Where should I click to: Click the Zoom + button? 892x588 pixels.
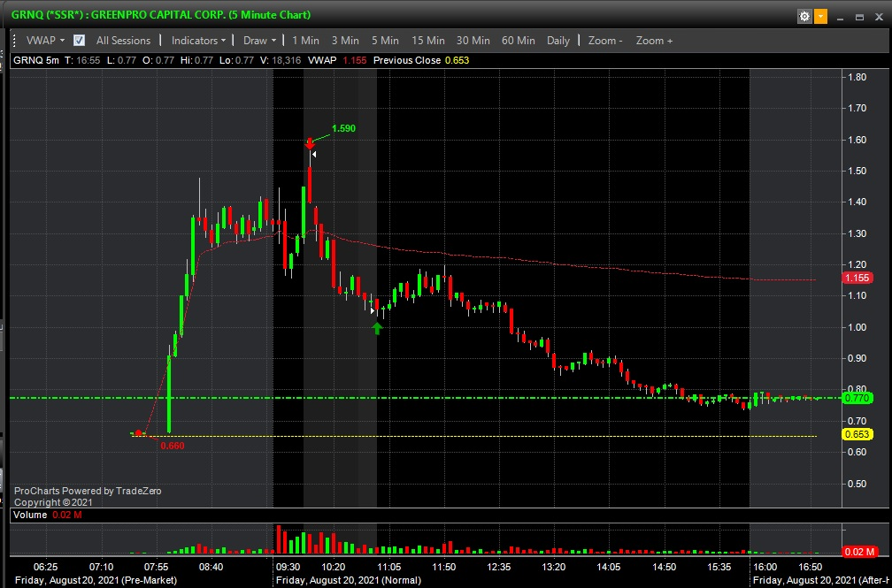point(654,41)
